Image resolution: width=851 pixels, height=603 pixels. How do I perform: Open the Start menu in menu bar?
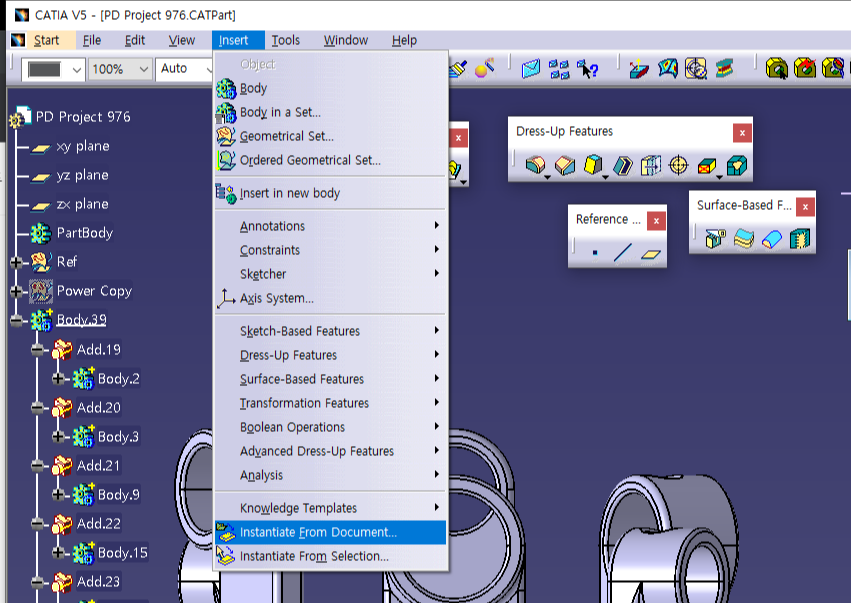(46, 40)
